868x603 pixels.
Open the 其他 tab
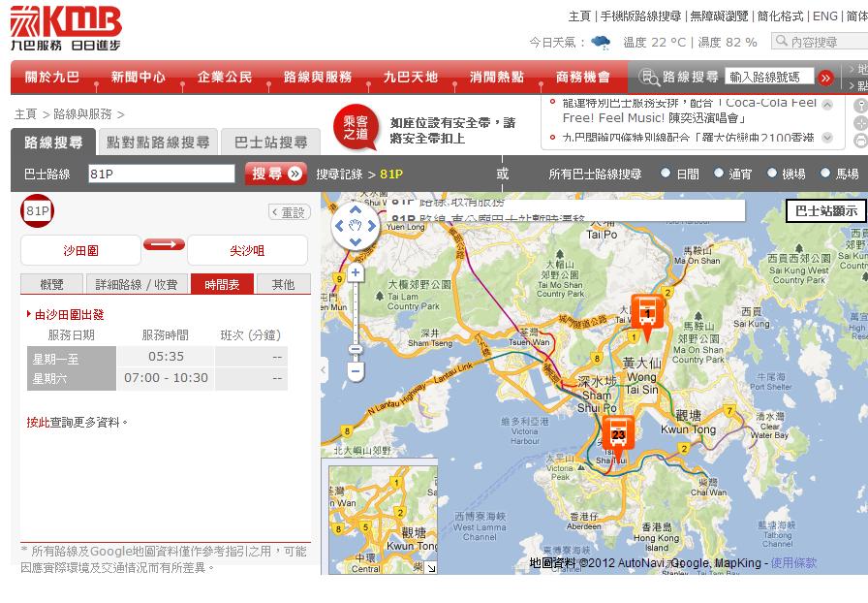pos(284,284)
